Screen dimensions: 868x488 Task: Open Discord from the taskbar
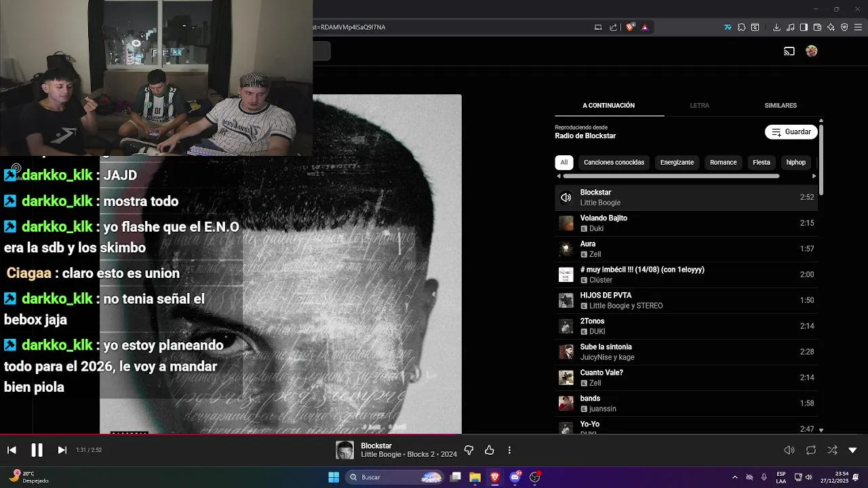coord(515,477)
